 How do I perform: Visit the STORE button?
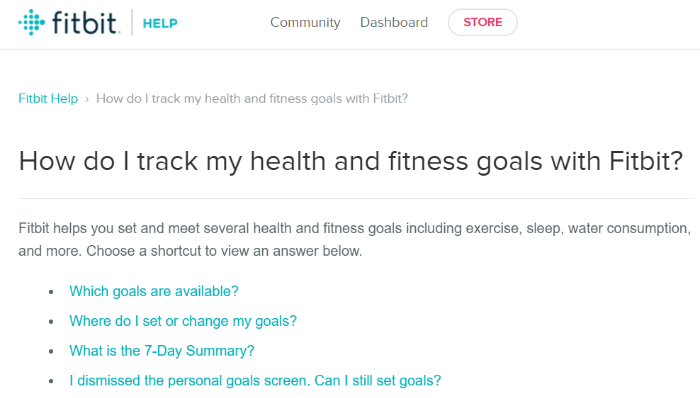point(483,22)
